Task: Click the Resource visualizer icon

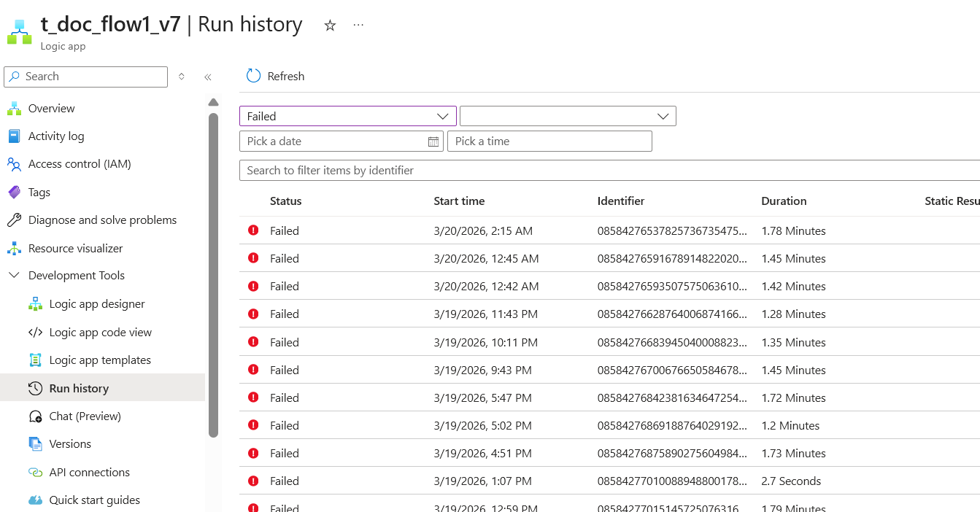Action: pos(14,249)
